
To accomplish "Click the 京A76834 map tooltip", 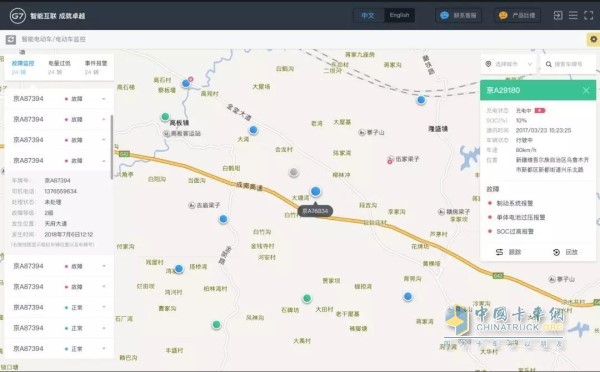I will pos(315,211).
